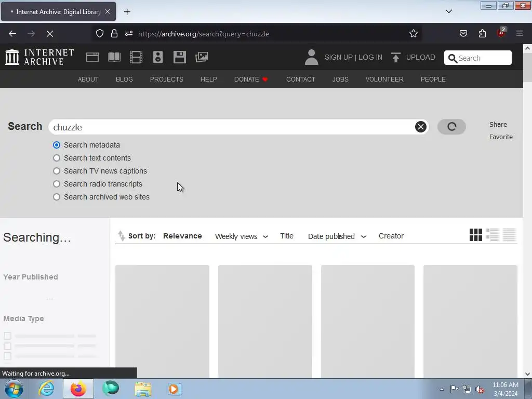Go back using browser back arrow
Screen dimensions: 532x399
pyautogui.click(x=12, y=34)
